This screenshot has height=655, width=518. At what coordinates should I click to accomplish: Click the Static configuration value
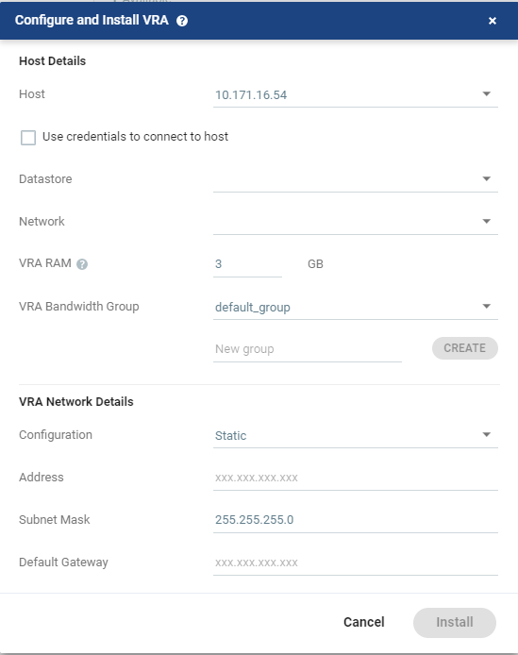click(231, 436)
